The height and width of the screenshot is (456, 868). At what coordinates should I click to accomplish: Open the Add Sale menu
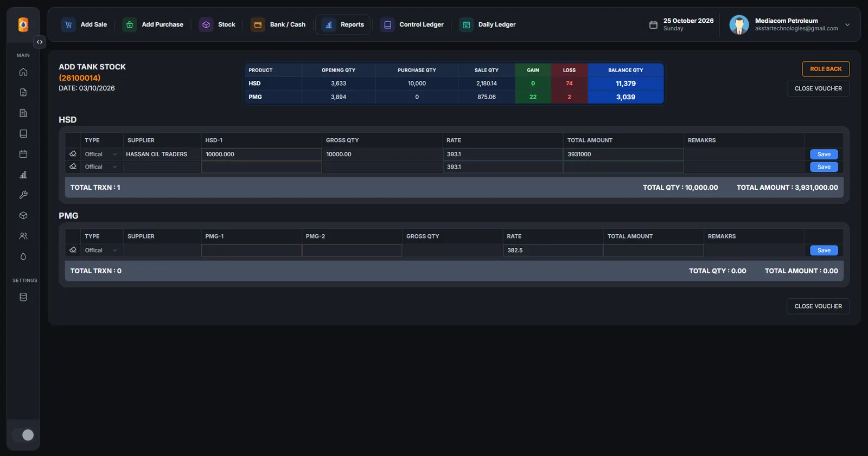coord(84,24)
